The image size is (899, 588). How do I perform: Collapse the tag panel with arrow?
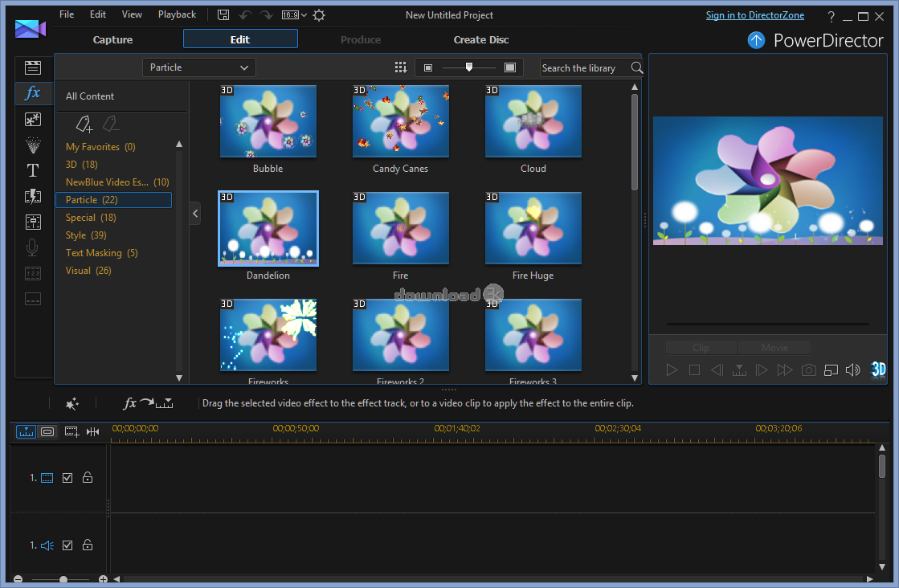pyautogui.click(x=195, y=214)
